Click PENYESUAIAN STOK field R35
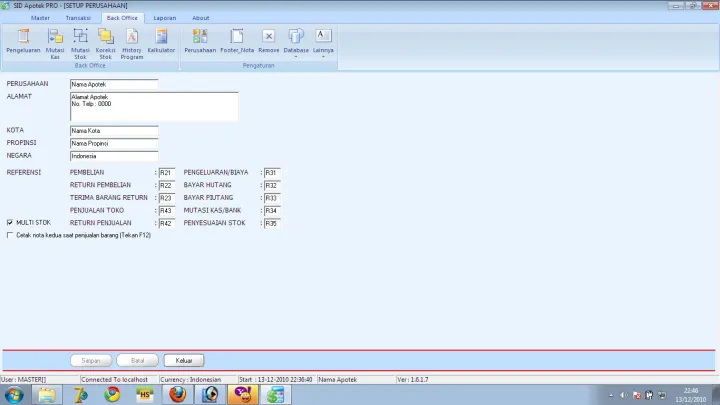 coord(272,223)
